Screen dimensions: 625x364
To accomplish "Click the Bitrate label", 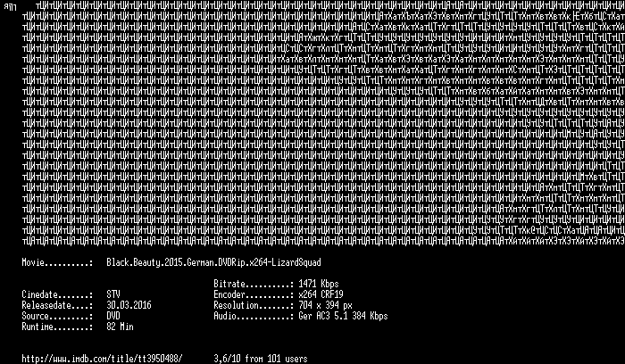I will 254,284.
